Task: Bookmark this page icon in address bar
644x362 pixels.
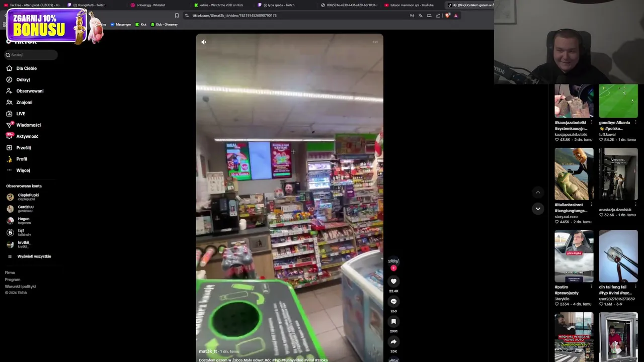Action: (x=177, y=16)
